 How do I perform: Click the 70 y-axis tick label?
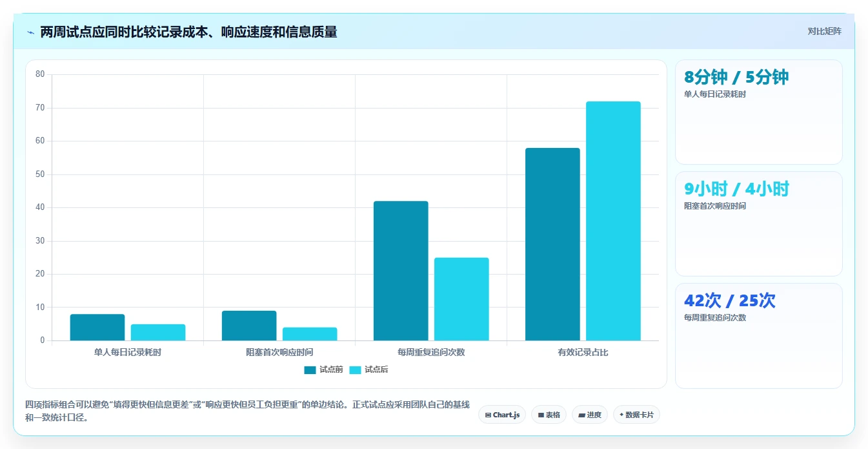[40, 108]
